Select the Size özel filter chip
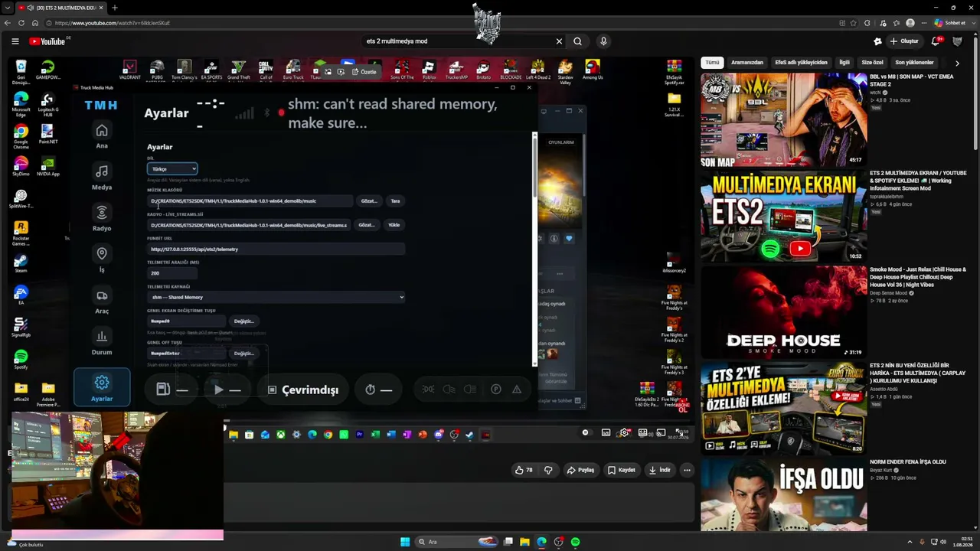 pyautogui.click(x=873, y=63)
